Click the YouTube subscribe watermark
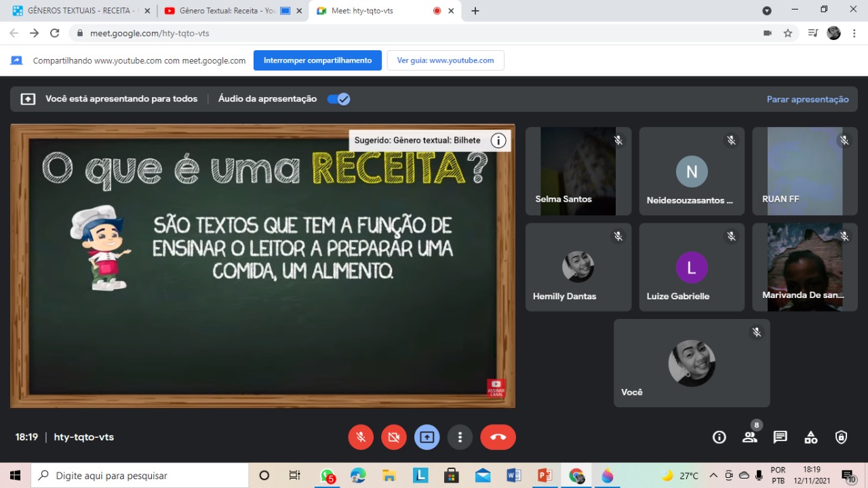Image resolution: width=868 pixels, height=488 pixels. [496, 388]
